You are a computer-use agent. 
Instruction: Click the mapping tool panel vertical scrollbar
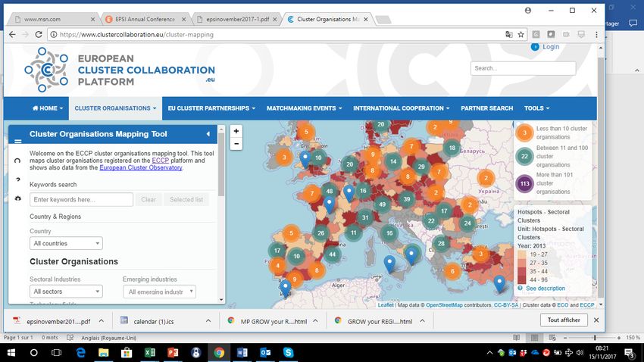[221, 164]
